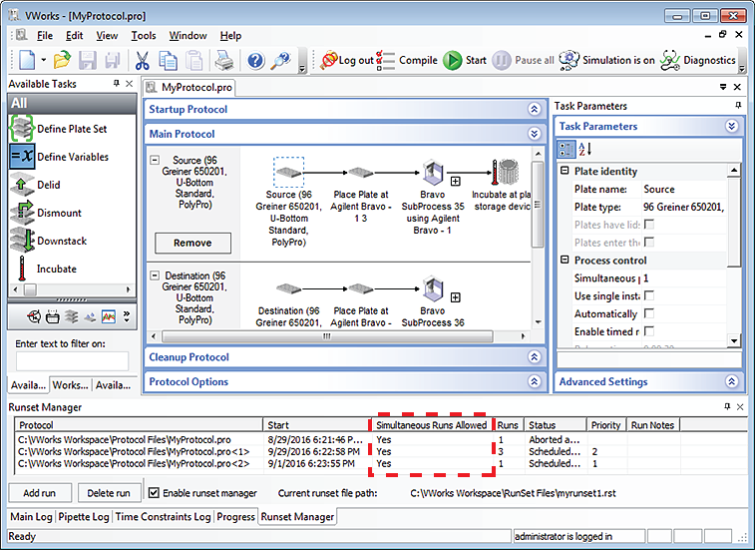The height and width of the screenshot is (550, 756).
Task: Click the Compile toolbar icon
Action: (x=388, y=61)
